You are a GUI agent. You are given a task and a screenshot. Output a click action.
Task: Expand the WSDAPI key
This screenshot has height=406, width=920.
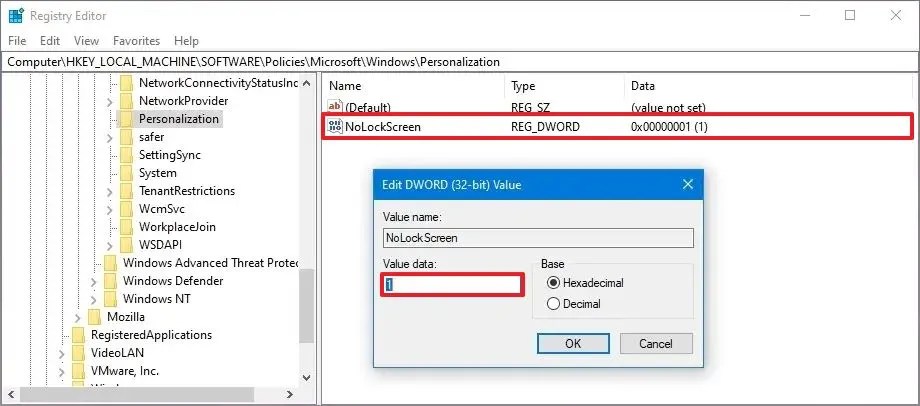click(110, 245)
